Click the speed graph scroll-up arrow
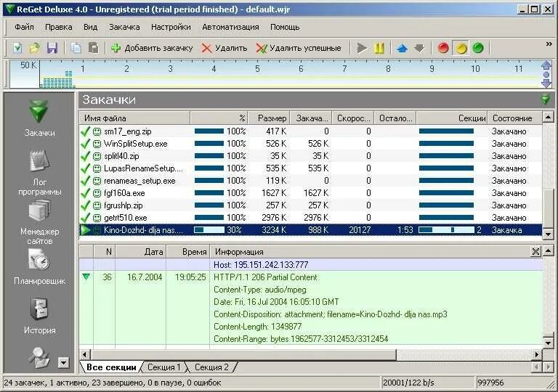This screenshot has width=558, height=392. pyautogui.click(x=546, y=65)
